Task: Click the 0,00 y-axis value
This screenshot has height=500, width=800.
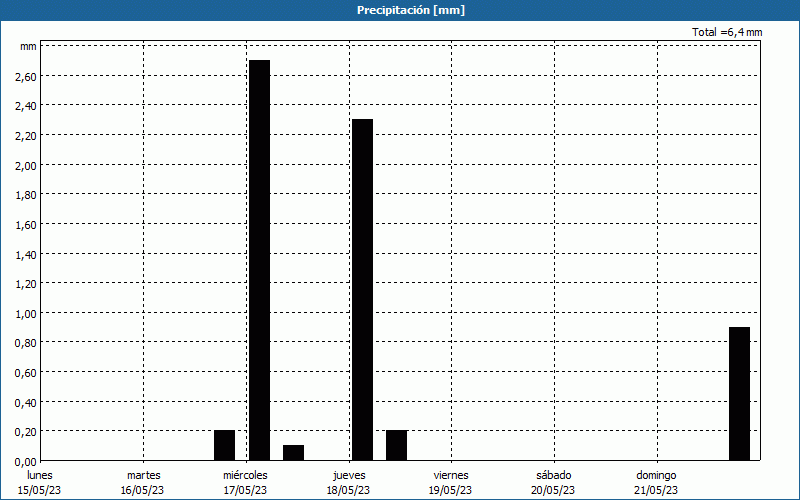Action: [x=27, y=461]
